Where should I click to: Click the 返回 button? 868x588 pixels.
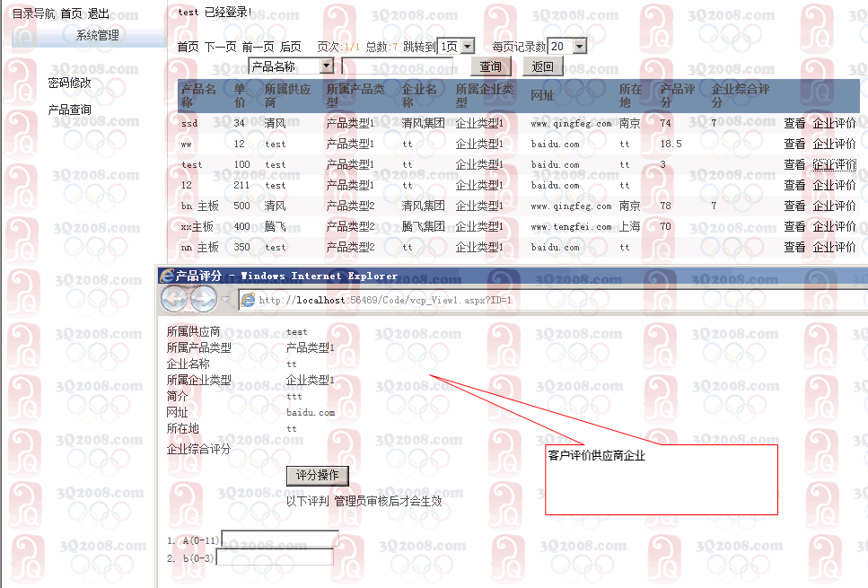[x=542, y=67]
